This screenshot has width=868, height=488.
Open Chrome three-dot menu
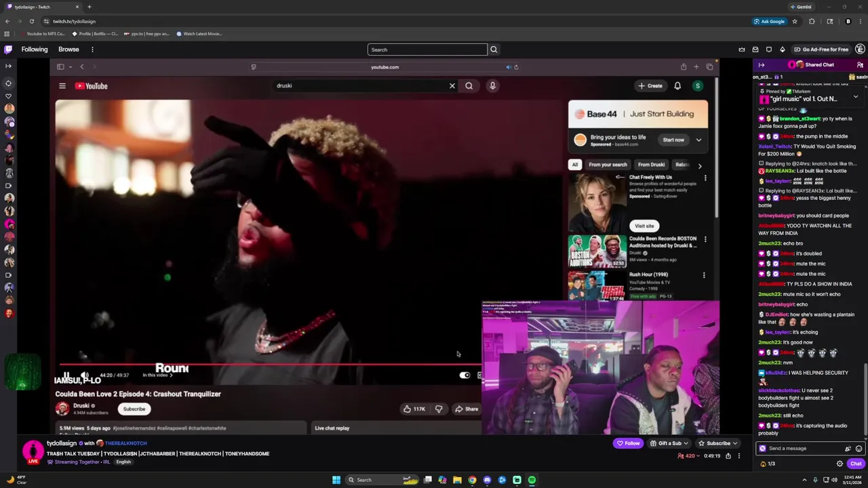[x=860, y=21]
